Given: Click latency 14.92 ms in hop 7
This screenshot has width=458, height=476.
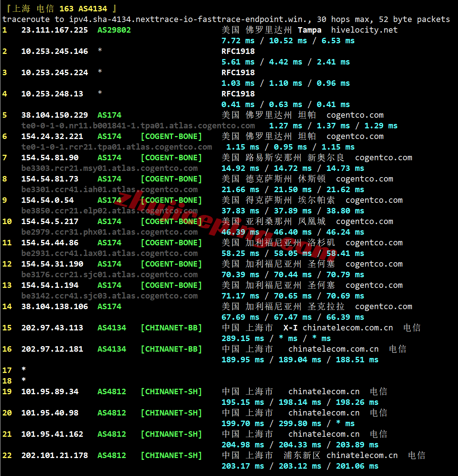Looking at the screenshot, I should coord(241,168).
